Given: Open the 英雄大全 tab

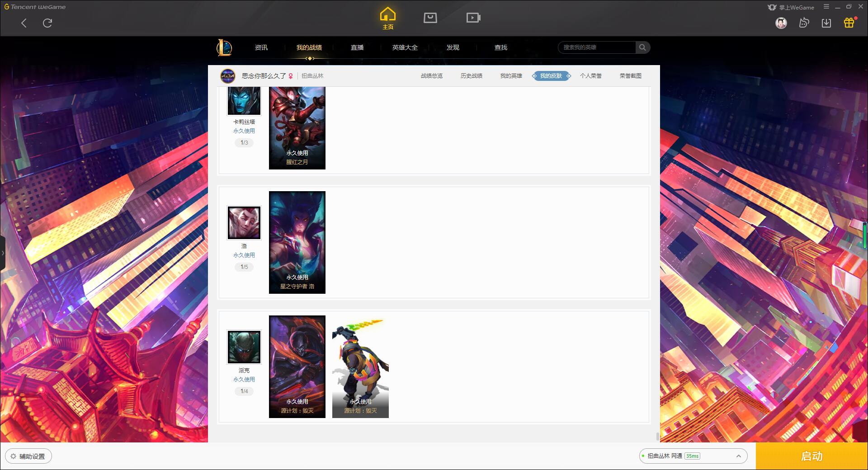Looking at the screenshot, I should pos(405,47).
